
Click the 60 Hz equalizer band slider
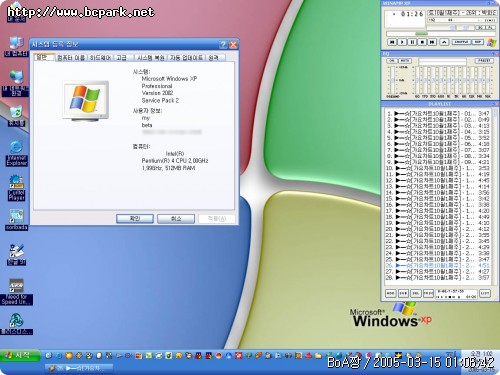417,80
